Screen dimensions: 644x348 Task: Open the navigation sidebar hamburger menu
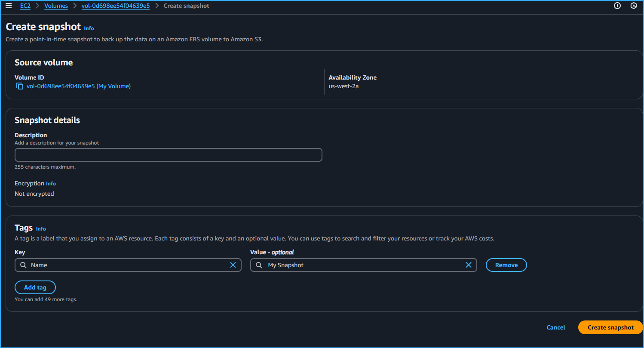tap(9, 6)
